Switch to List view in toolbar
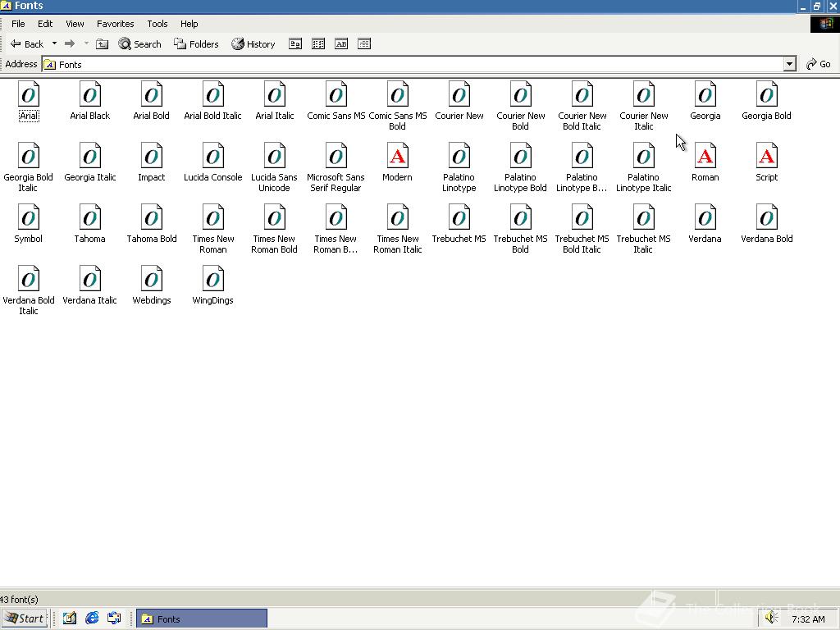Screen dimensions: 840x630 tap(318, 44)
